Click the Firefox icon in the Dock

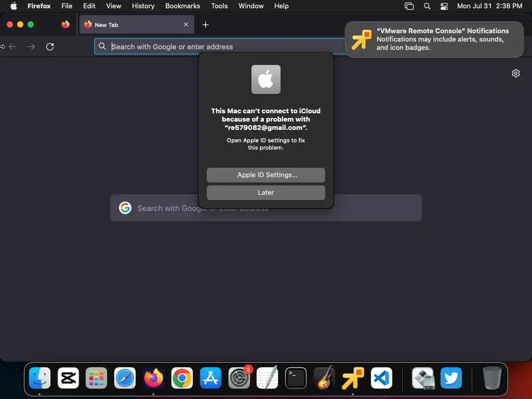click(153, 378)
